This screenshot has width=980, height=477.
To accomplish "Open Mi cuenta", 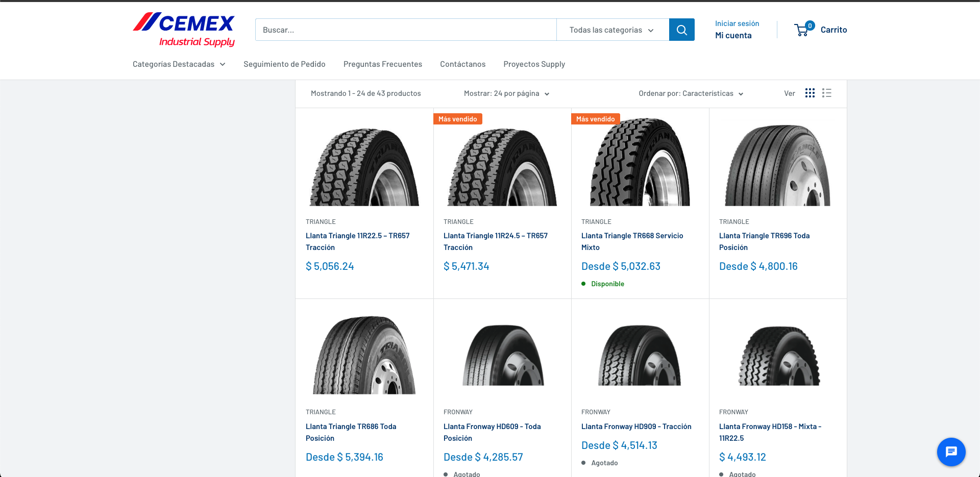I will point(733,35).
